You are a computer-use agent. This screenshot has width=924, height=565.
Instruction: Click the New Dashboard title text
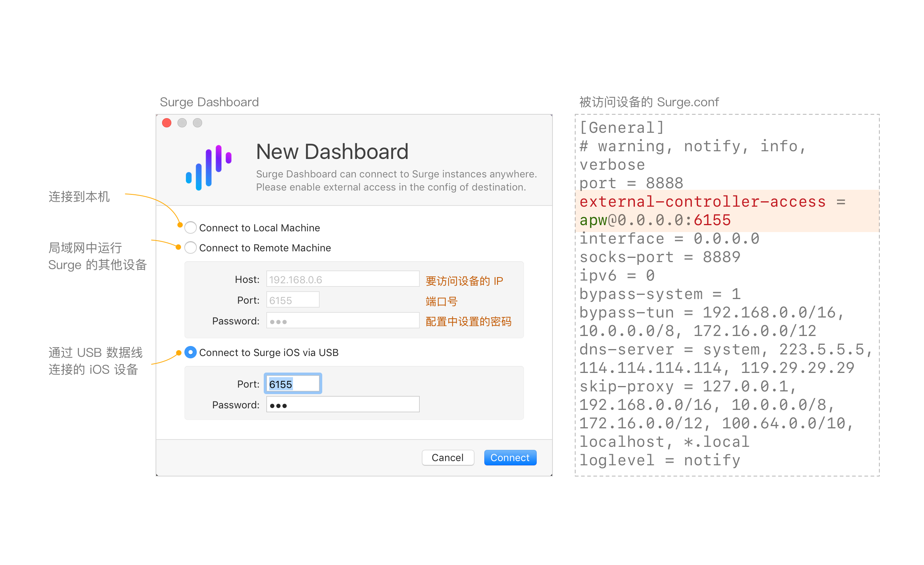[x=332, y=151]
